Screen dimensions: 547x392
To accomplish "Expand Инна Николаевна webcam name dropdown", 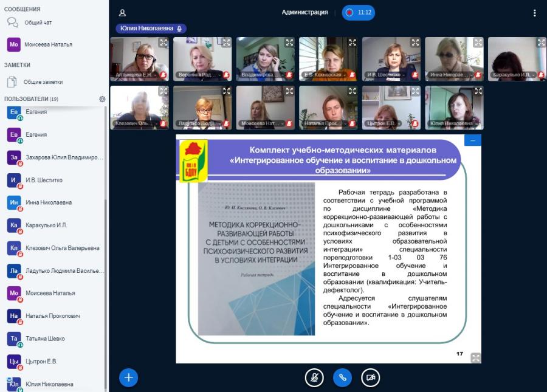I will tap(450, 75).
